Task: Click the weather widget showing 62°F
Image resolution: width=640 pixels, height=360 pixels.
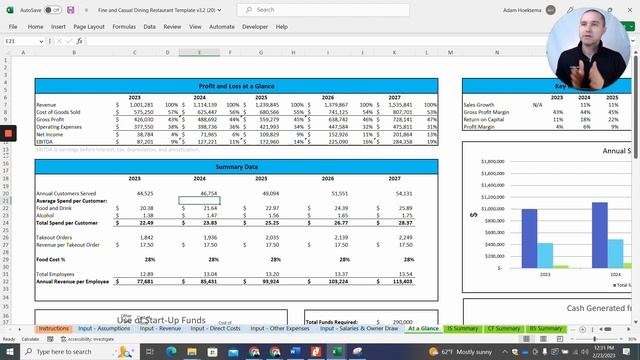Action: click(x=460, y=351)
